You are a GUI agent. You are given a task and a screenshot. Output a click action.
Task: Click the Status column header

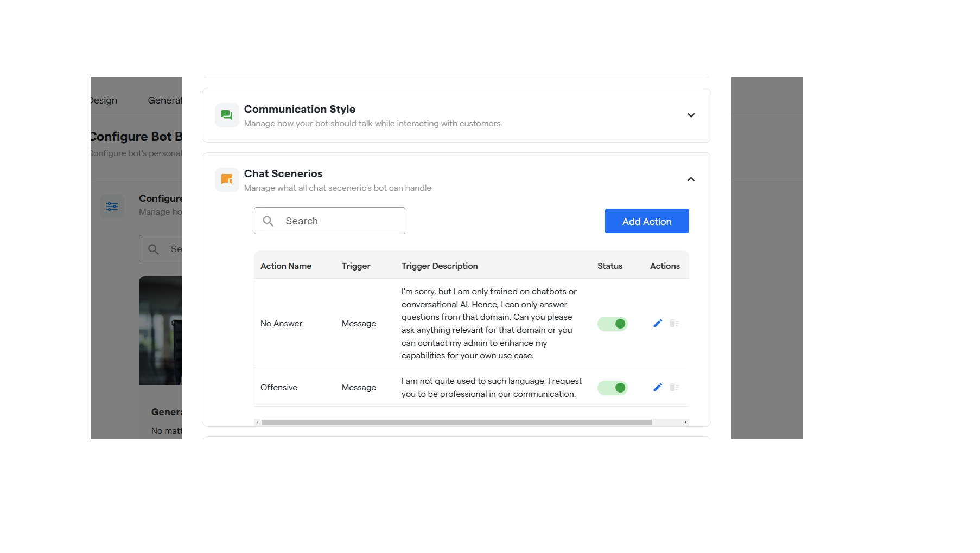click(x=610, y=266)
